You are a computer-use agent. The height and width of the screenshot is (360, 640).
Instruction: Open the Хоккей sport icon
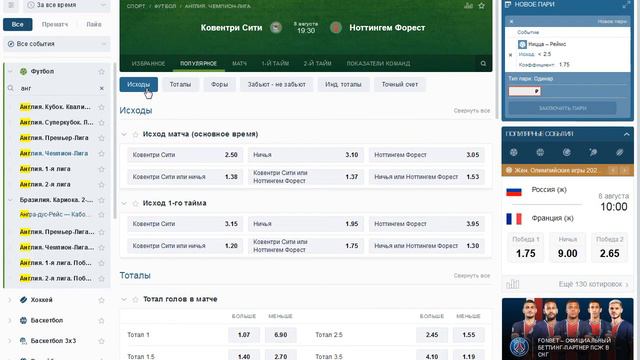pyautogui.click(x=23, y=300)
